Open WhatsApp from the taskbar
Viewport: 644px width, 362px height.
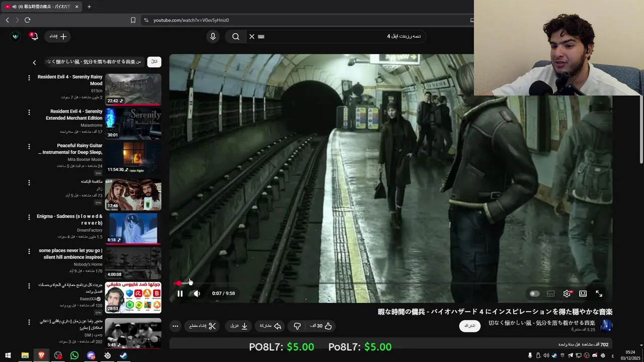74,355
